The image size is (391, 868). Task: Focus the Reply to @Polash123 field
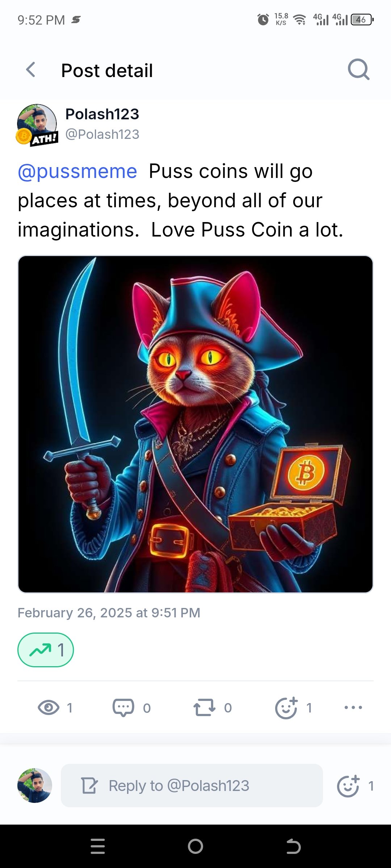(192, 786)
